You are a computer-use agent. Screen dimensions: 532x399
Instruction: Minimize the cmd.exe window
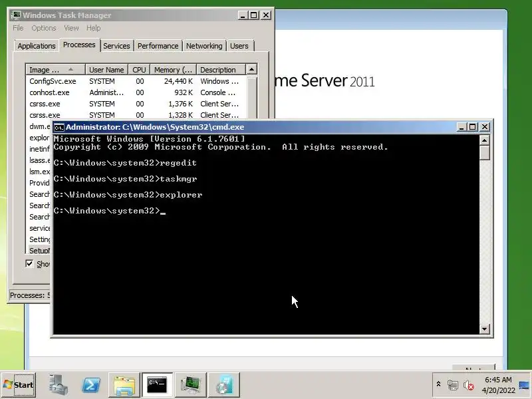461,127
